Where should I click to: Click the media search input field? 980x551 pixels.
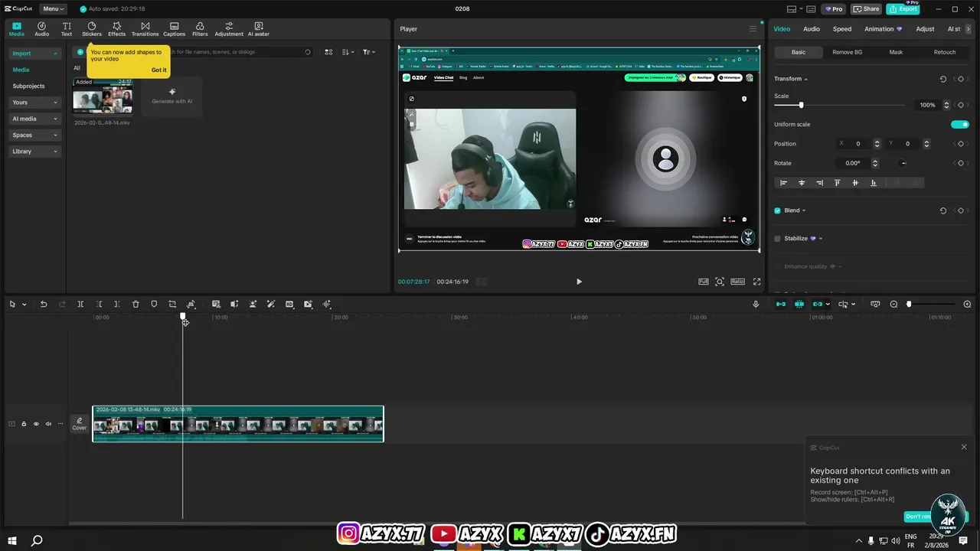(237, 52)
